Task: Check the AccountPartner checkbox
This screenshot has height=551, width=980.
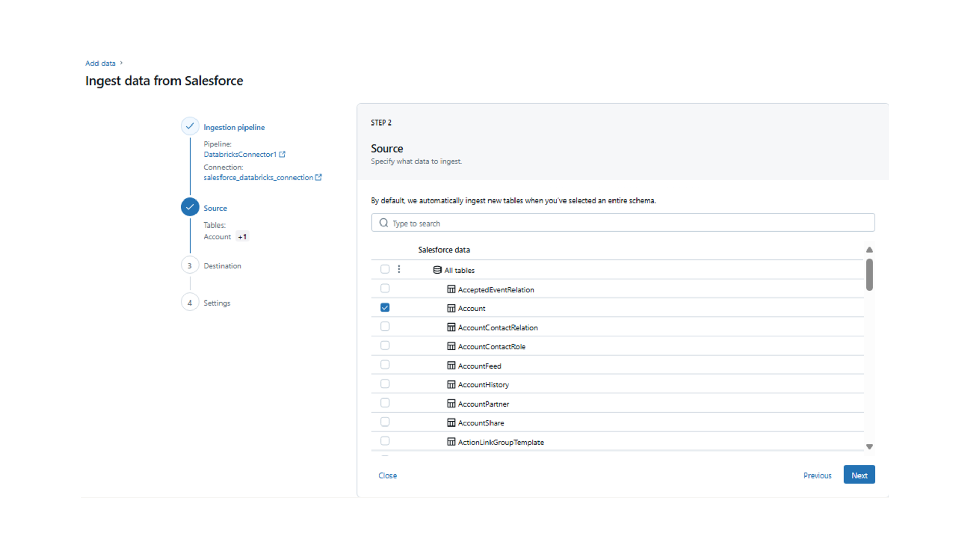Action: (385, 403)
